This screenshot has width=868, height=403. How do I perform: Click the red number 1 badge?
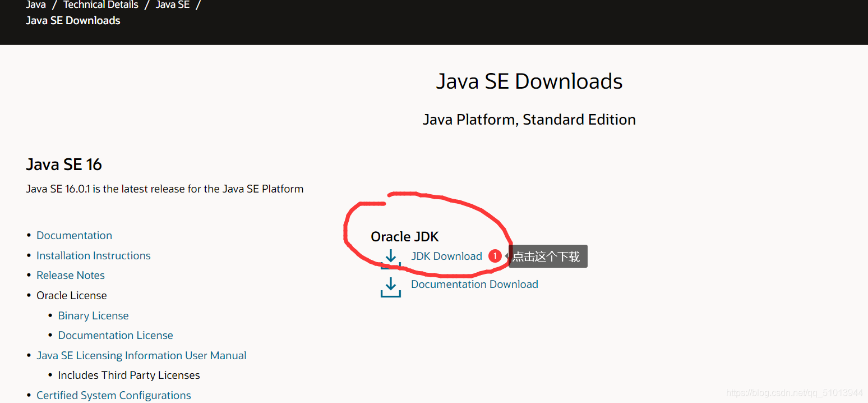click(495, 256)
